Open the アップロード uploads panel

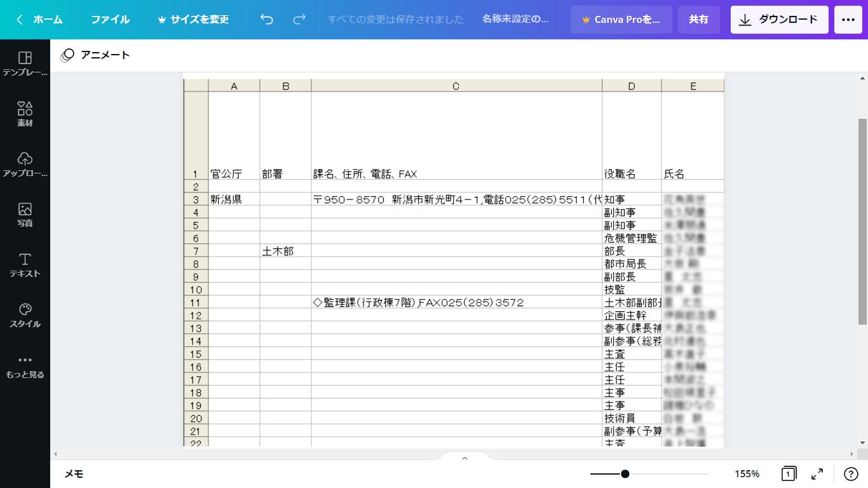25,165
